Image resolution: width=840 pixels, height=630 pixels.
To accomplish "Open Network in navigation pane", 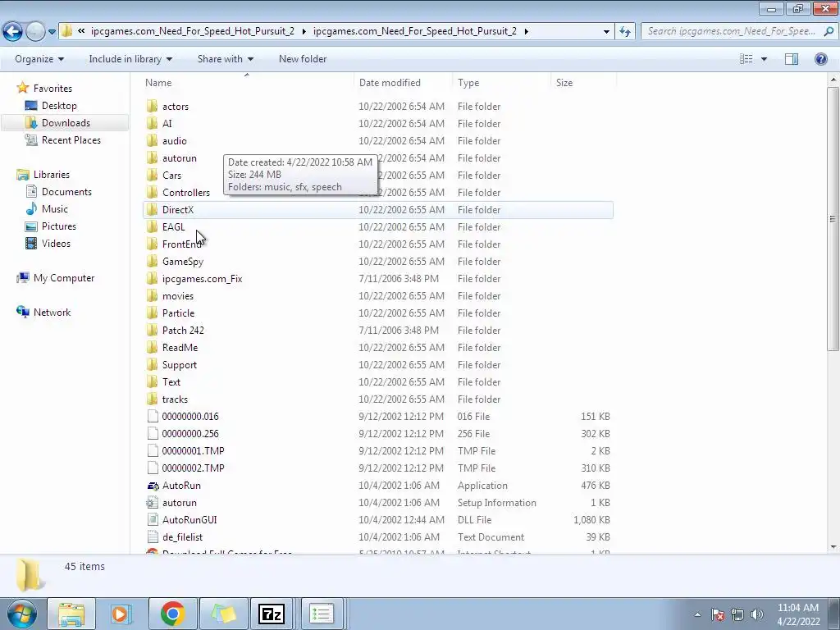I will (x=52, y=313).
